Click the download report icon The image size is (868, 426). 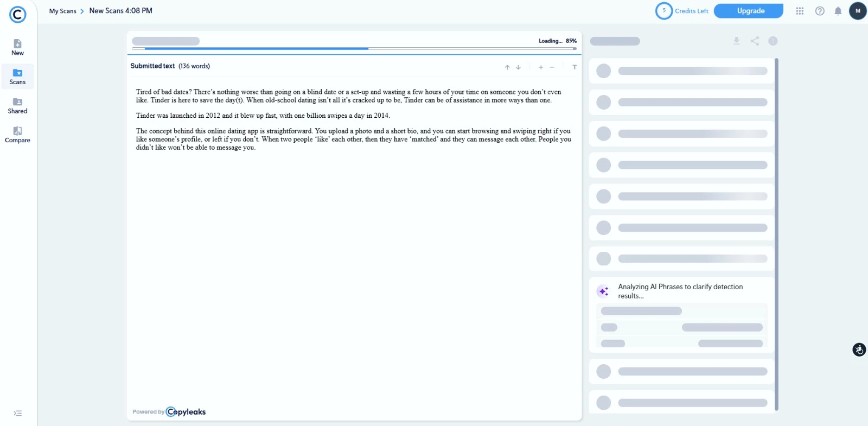pyautogui.click(x=737, y=41)
